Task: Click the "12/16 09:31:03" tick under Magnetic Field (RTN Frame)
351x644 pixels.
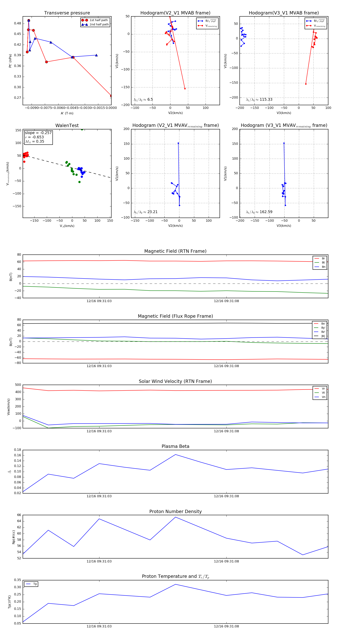Action: [99, 301]
